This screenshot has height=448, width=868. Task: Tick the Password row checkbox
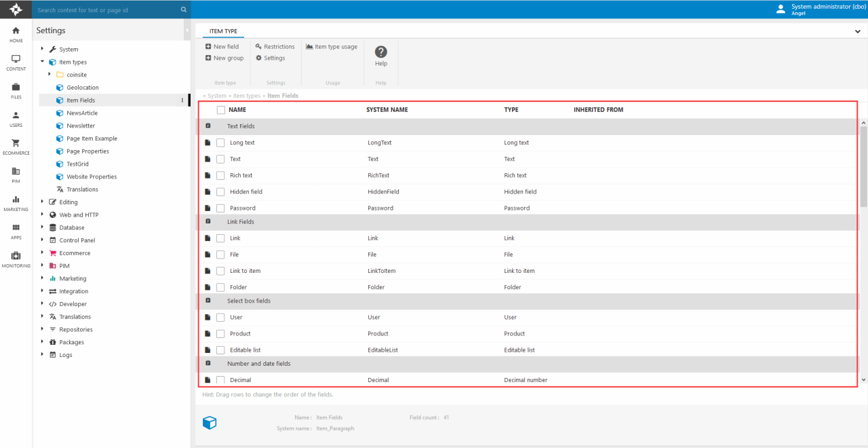point(220,208)
